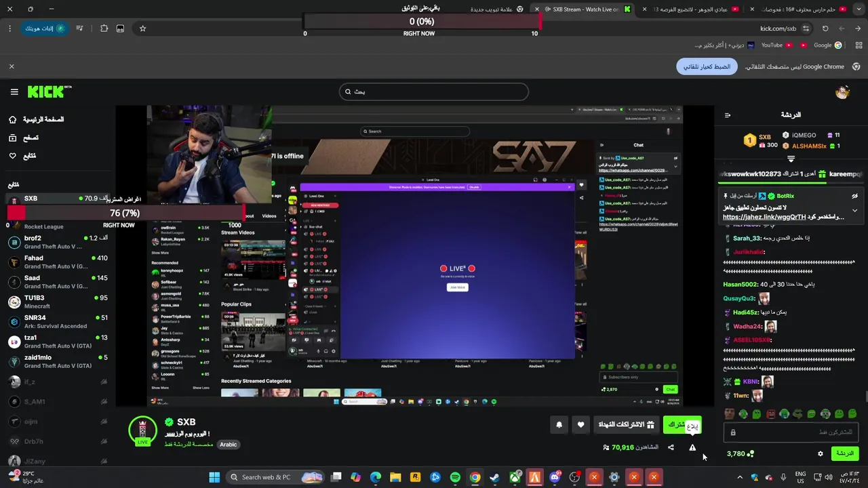Open the user profile avatar menu
The image size is (868, 488).
pos(842,92)
